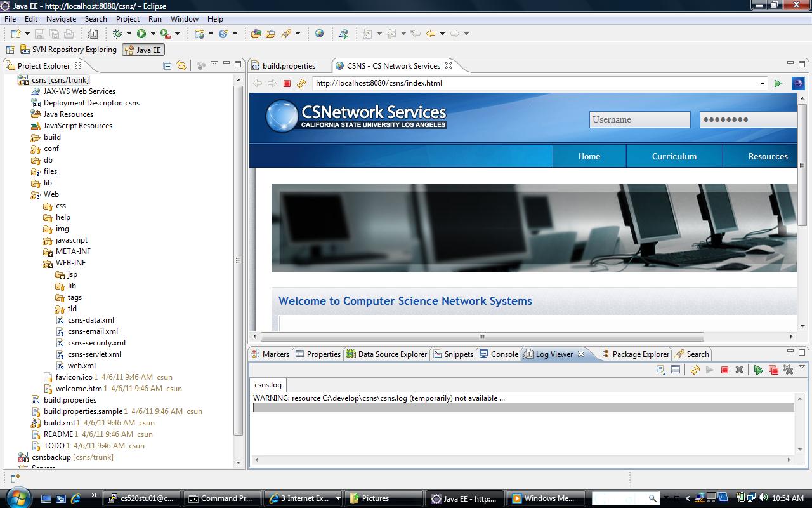Click the Home navigation link
Image resolution: width=812 pixels, height=508 pixels.
click(589, 156)
